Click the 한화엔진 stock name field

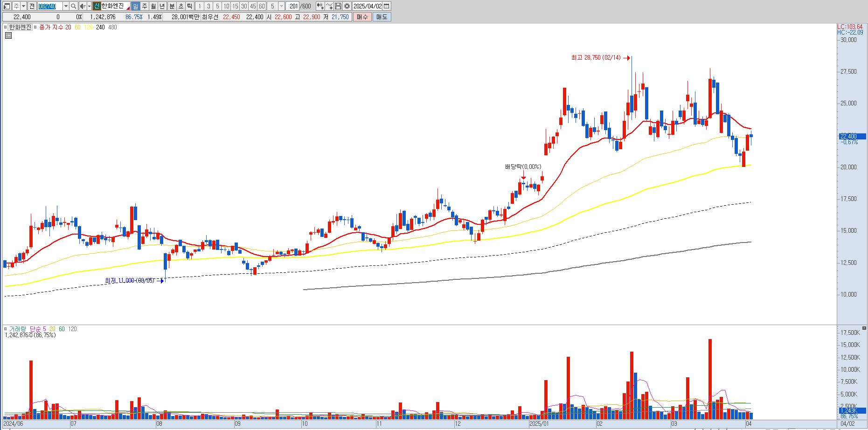[115, 6]
